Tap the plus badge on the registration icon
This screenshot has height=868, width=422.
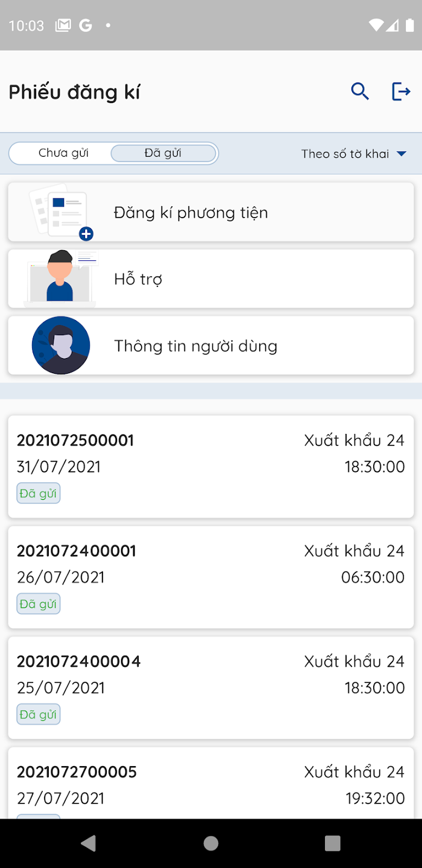tap(86, 234)
